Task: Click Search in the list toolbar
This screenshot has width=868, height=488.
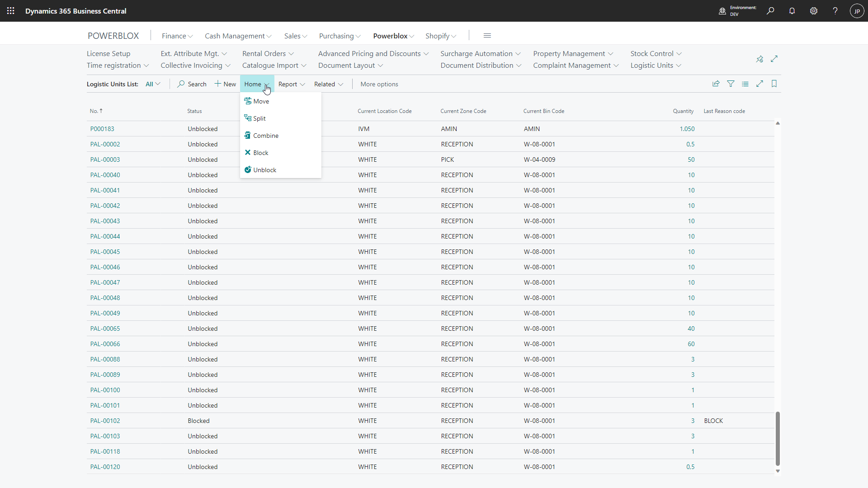Action: click(x=192, y=84)
